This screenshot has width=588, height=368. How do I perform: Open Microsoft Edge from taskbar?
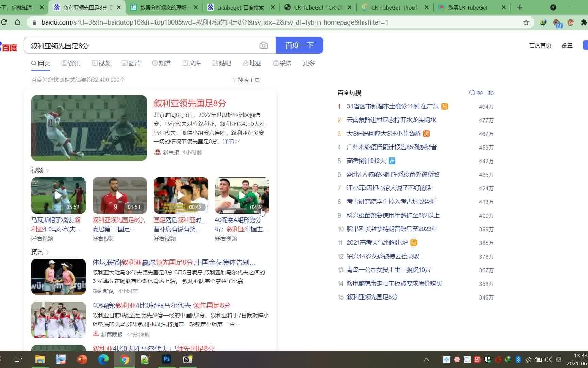click(x=103, y=359)
